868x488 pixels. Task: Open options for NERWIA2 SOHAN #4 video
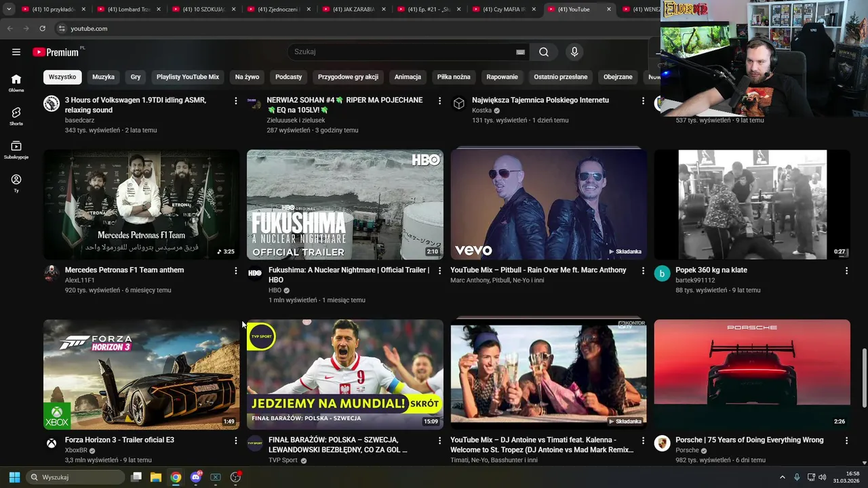(x=439, y=100)
